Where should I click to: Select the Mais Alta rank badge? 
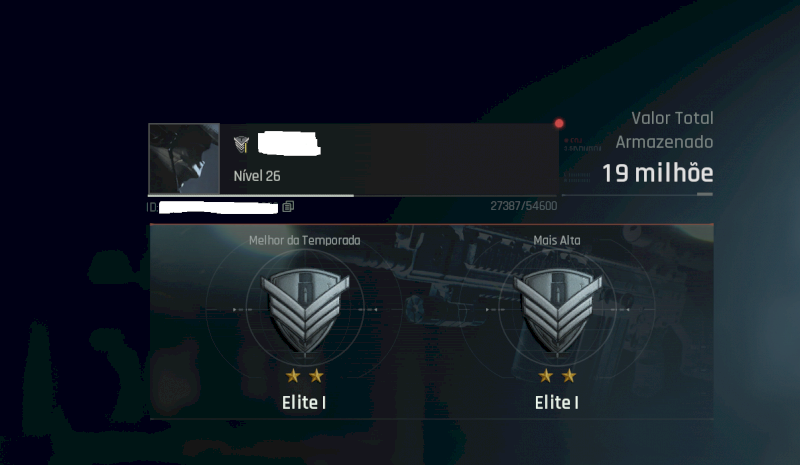point(557,312)
